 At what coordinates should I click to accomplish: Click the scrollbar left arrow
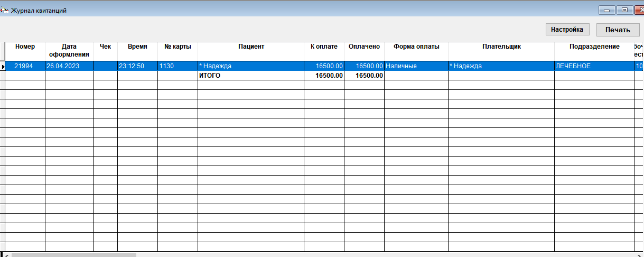click(6, 254)
